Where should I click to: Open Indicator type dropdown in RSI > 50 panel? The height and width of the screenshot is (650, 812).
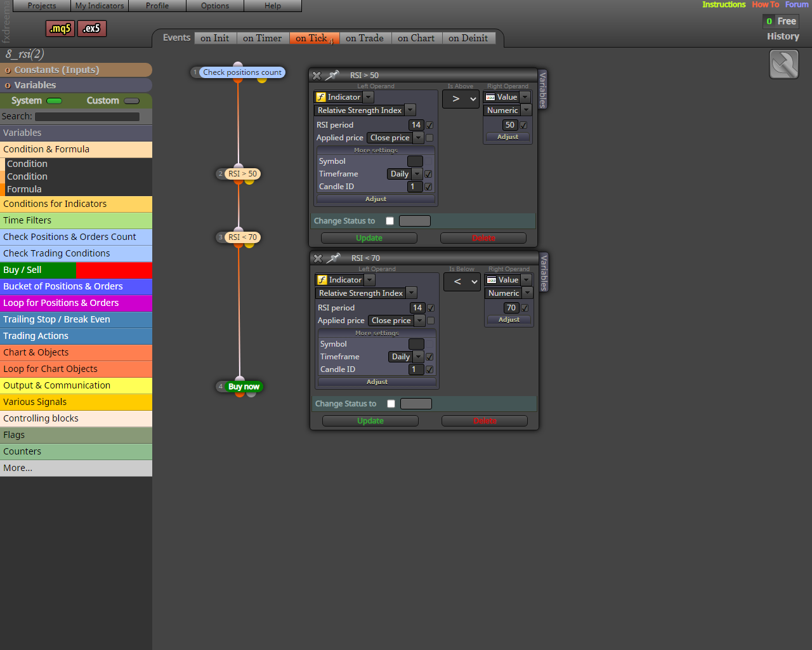tap(369, 97)
